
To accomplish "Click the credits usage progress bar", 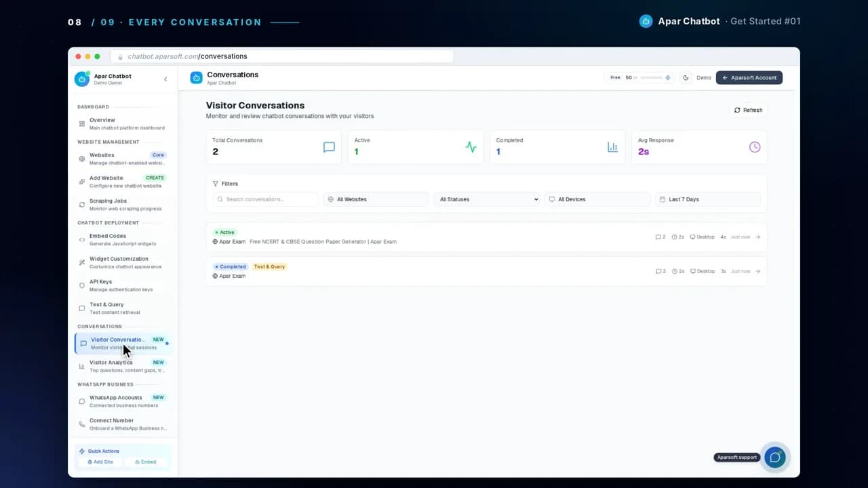I will click(x=651, y=78).
